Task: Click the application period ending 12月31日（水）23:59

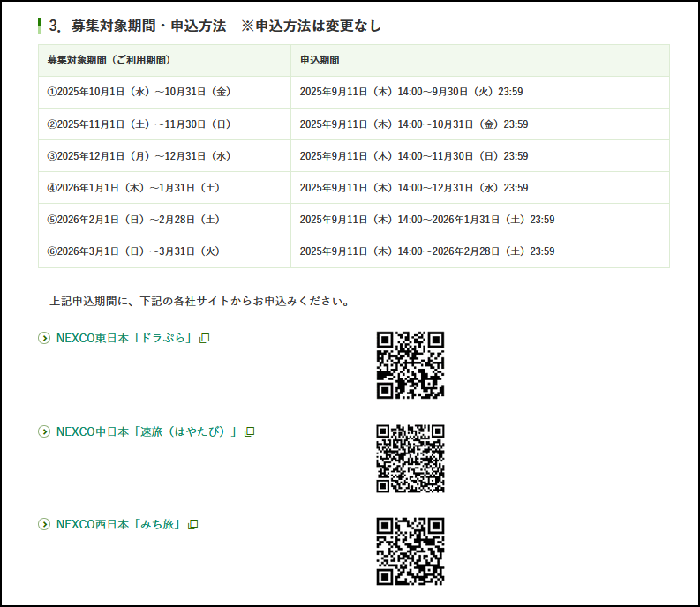Action: [480, 187]
